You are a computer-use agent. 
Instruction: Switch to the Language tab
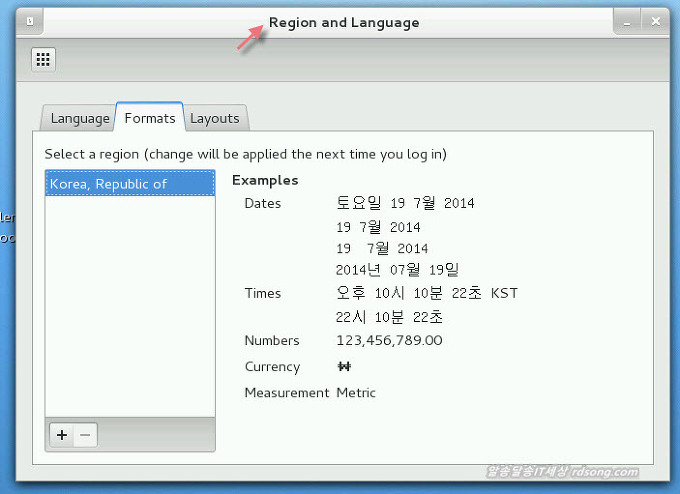point(80,118)
